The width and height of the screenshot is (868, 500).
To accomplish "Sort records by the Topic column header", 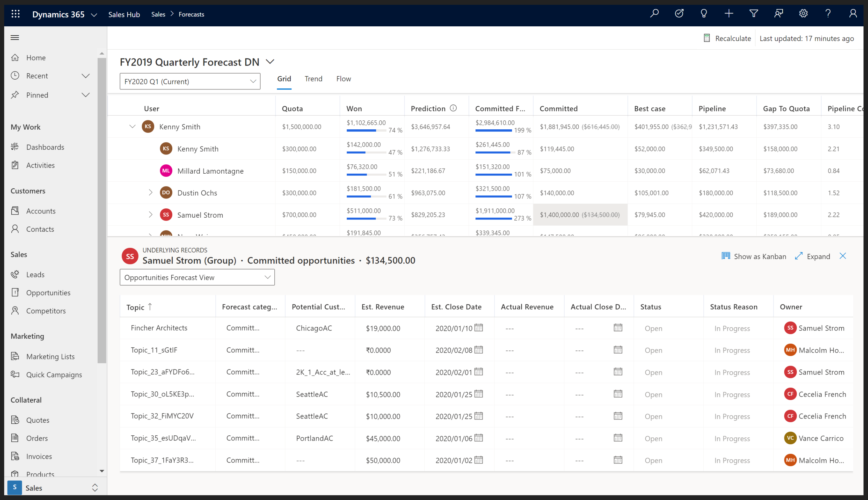I will [x=136, y=307].
